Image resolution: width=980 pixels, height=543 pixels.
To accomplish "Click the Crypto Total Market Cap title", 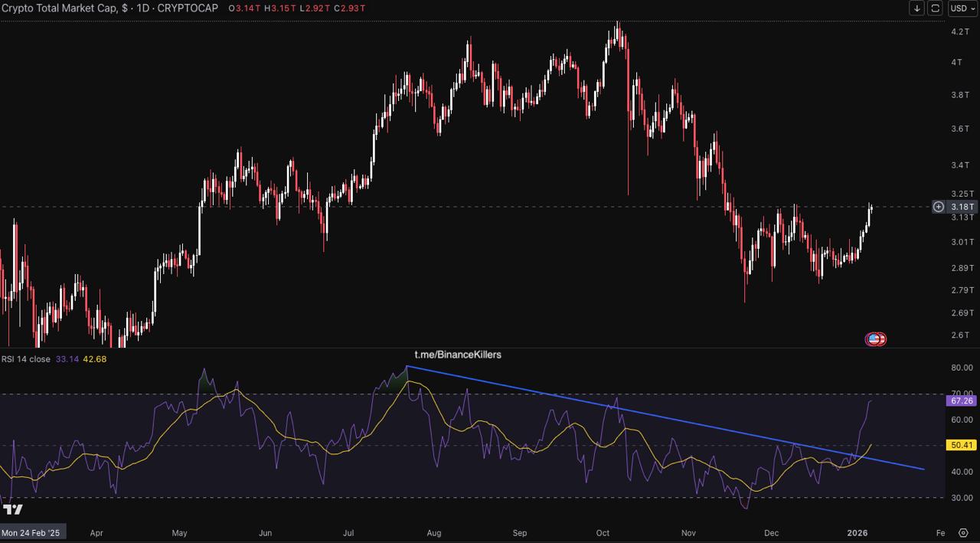I will tap(60, 8).
